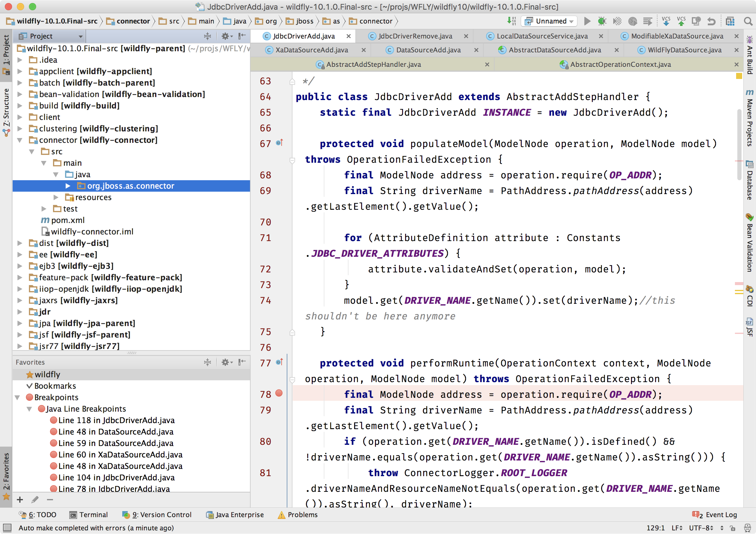Switch to the DataSourceAdd.java tab
This screenshot has height=534, width=756.
(x=428, y=50)
